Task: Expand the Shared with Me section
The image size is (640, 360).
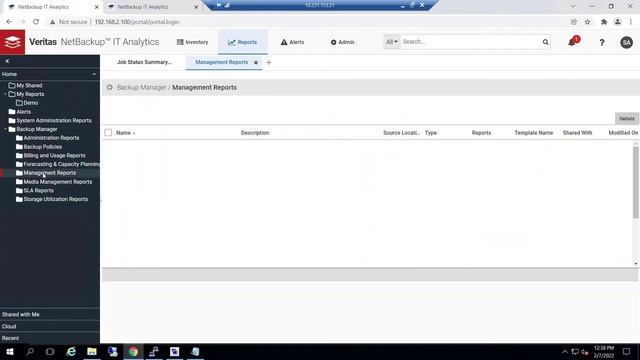Action: click(x=50, y=315)
